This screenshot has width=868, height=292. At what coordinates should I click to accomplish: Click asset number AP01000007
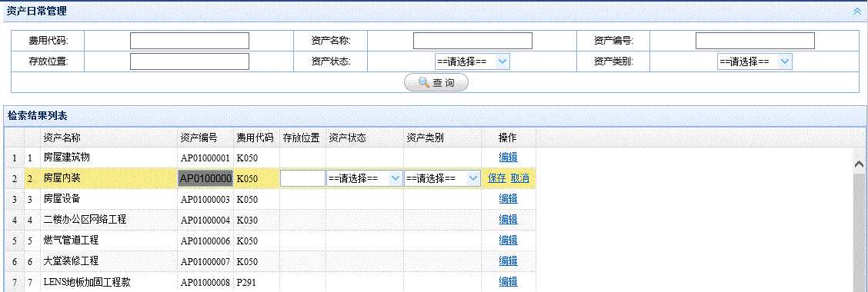(x=205, y=261)
